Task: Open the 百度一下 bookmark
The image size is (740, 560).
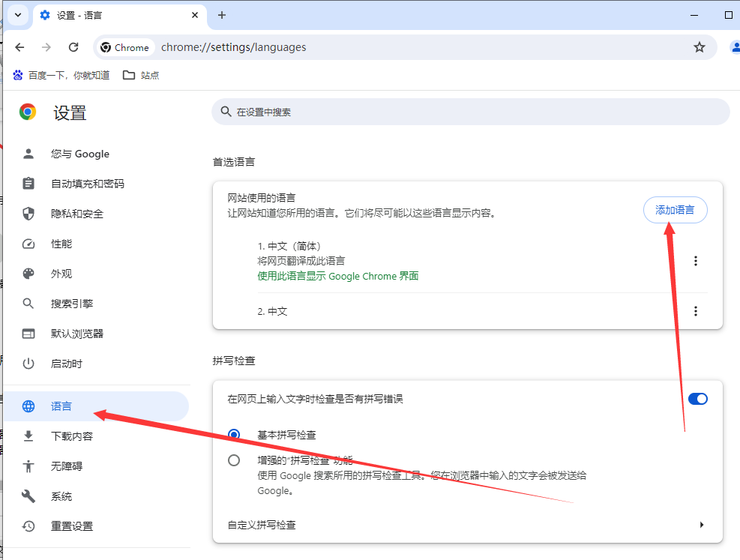Action: (x=61, y=75)
